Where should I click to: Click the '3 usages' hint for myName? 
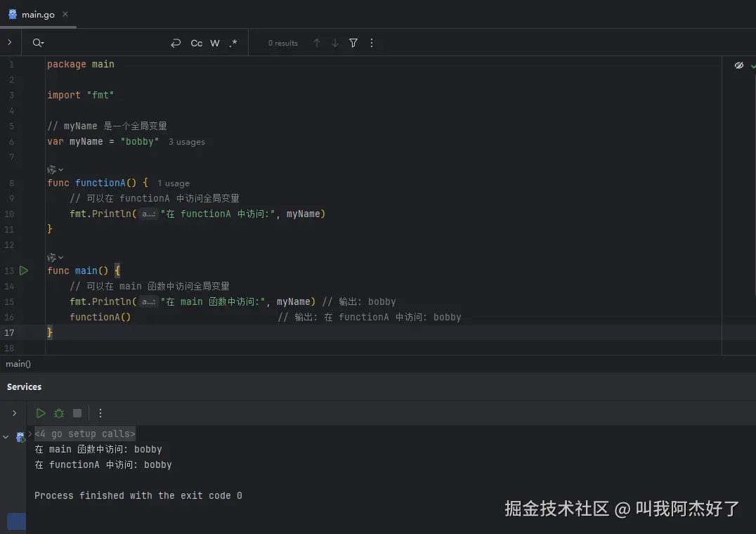point(187,142)
